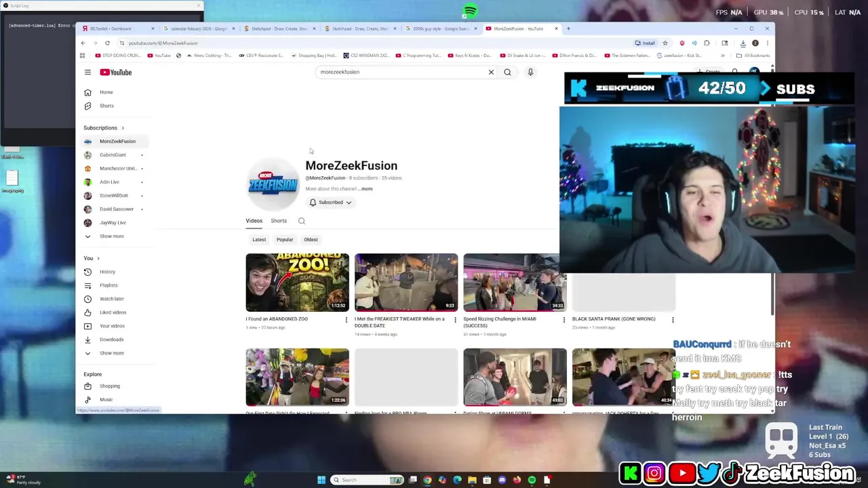Viewport: 868px width, 488px height.
Task: Switch to the Videos tab
Action: pyautogui.click(x=254, y=221)
